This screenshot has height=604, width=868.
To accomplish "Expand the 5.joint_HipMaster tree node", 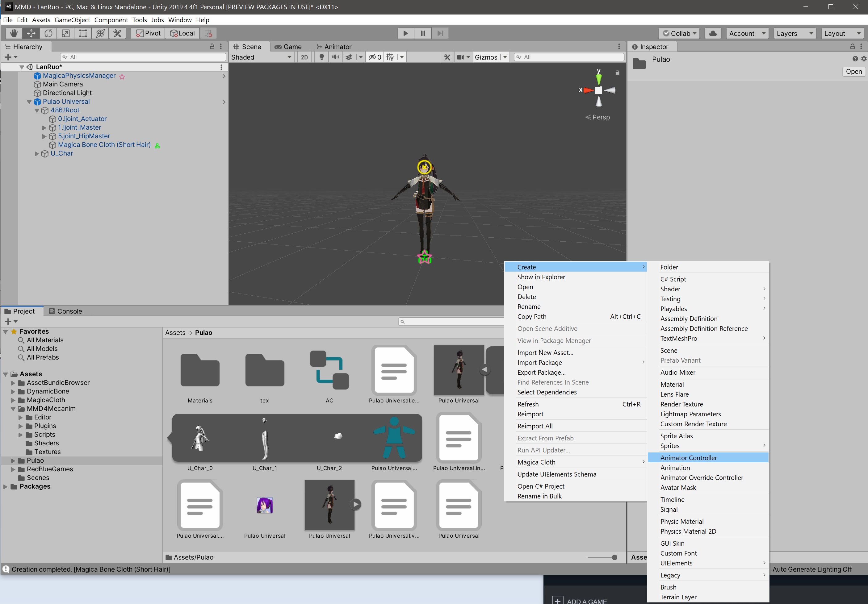I will [x=44, y=136].
